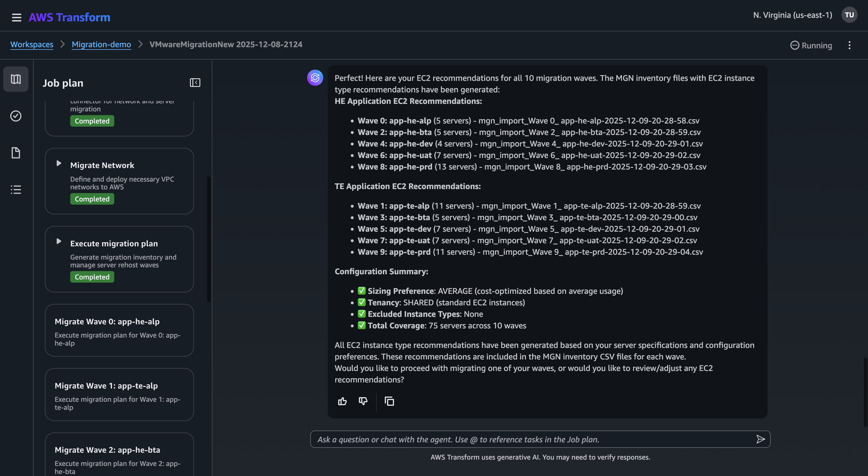Open the checkmark tasks view in sidebar
The image size is (868, 476).
click(16, 116)
